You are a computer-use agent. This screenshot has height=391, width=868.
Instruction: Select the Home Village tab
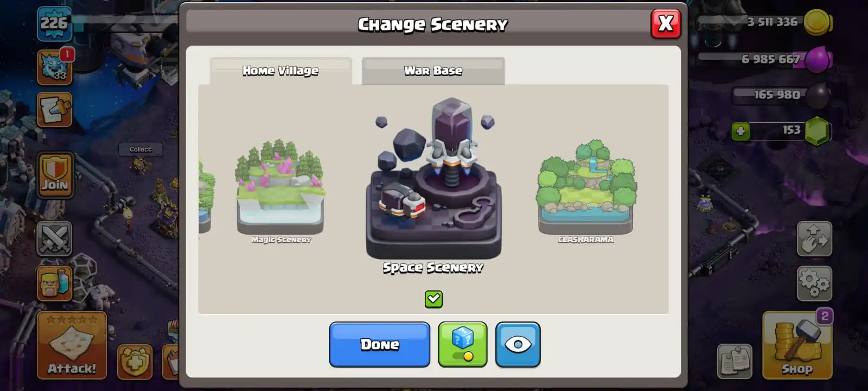tap(280, 71)
